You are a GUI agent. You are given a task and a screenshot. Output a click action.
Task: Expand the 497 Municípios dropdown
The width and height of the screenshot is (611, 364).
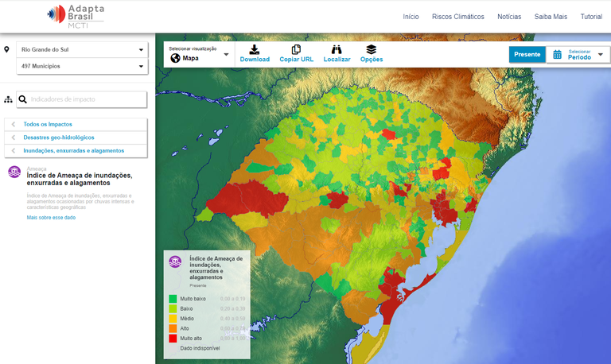[83, 66]
